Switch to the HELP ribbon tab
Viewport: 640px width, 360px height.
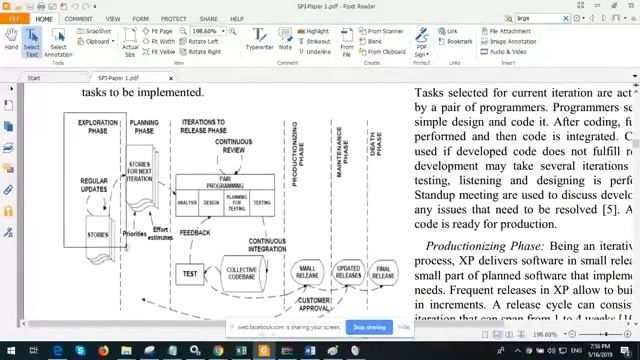tap(237, 19)
